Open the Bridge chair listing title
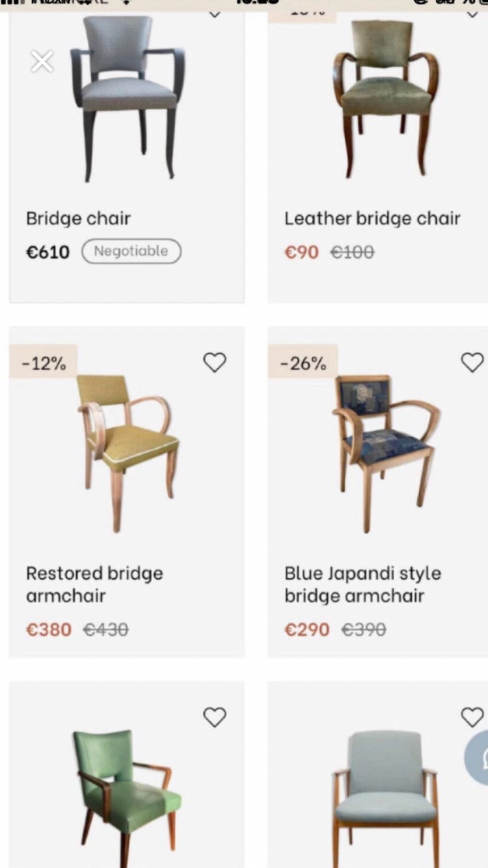Image resolution: width=488 pixels, height=868 pixels. pyautogui.click(x=78, y=219)
